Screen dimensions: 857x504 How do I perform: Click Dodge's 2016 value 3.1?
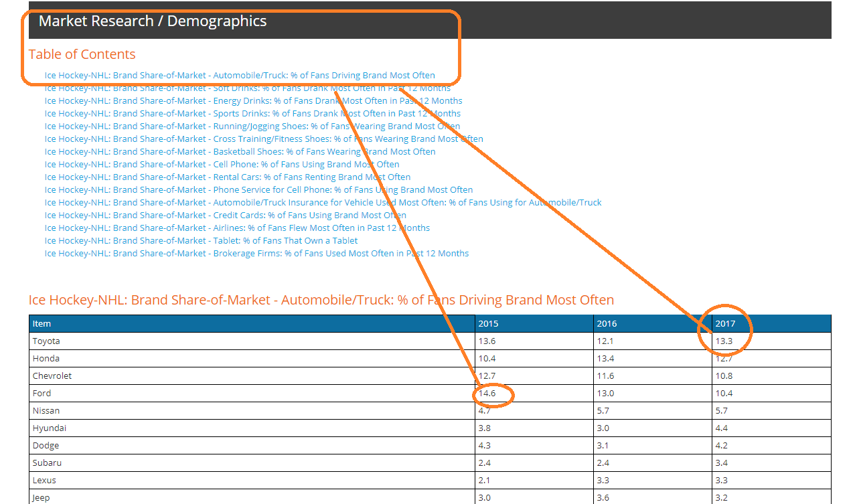[603, 446]
